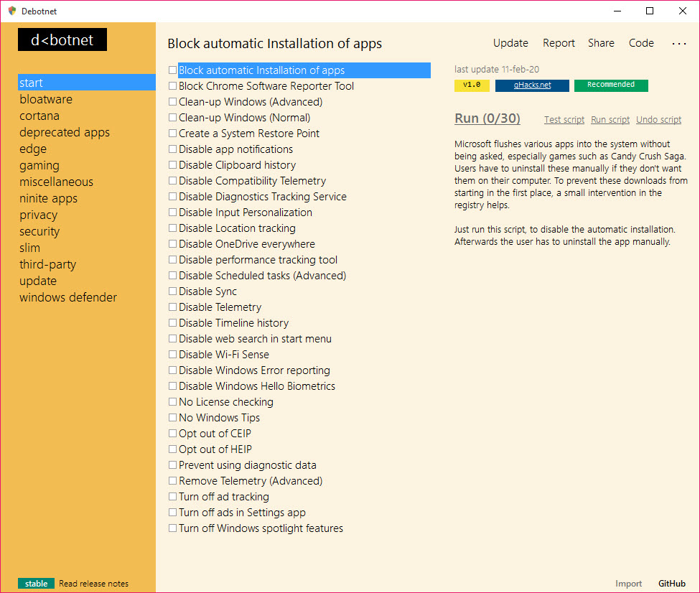Switch to the privacy category
Screen dimensions: 700x593
click(x=38, y=215)
